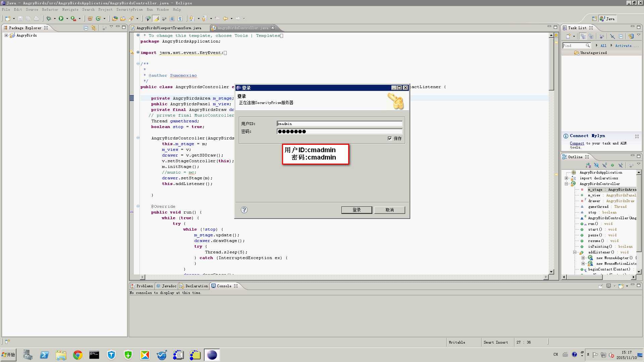Click the Connect link in Mylyn panel
Screen dimensions: 644x362
tap(577, 143)
